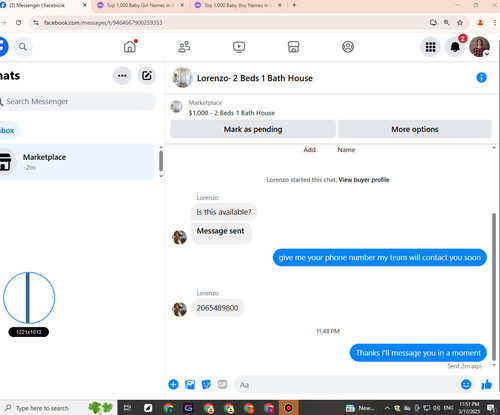This screenshot has width=500, height=415.
Task: Click the Facebook search magnifier icon
Action: [23, 47]
